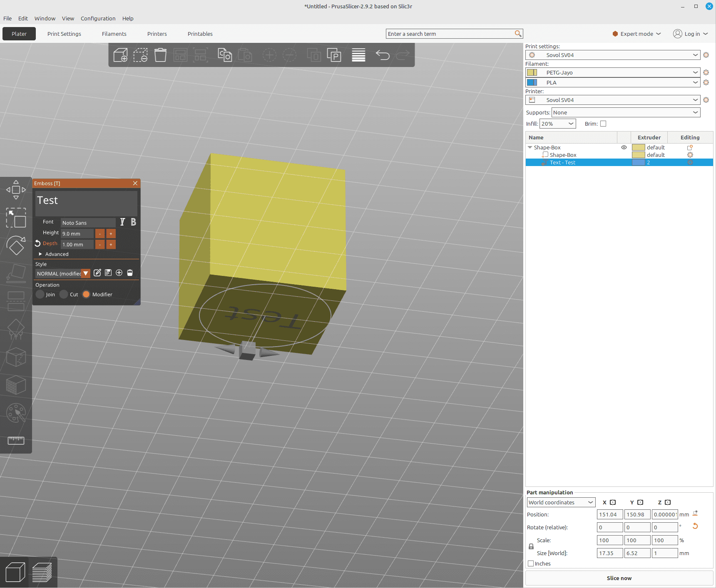Select the Multimaterial painting palette tool
The width and height of the screenshot is (716, 588).
pos(16,413)
